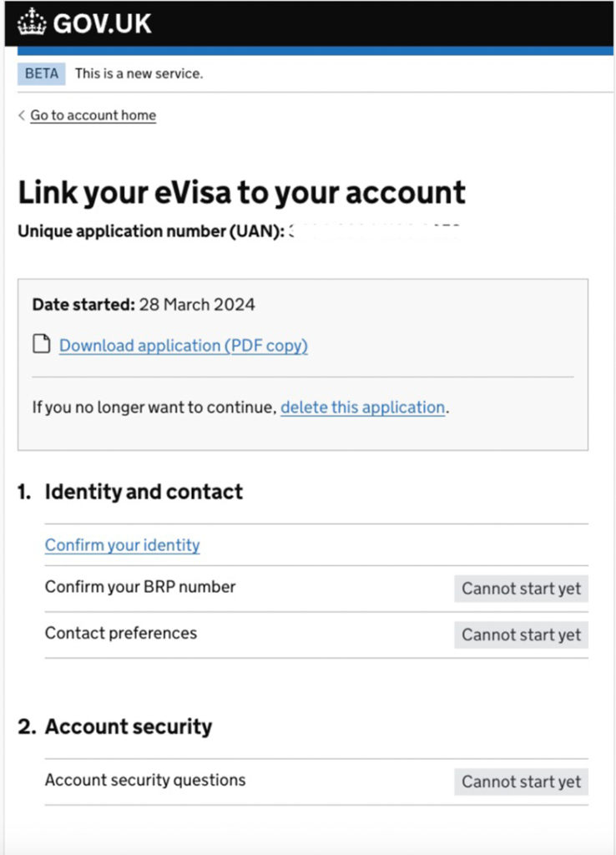616x855 pixels.
Task: Go to account home link
Action: tap(93, 115)
